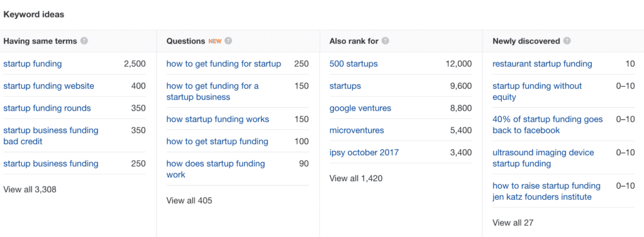Select google ventures keyword
This screenshot has width=644, height=237.
tap(360, 108)
